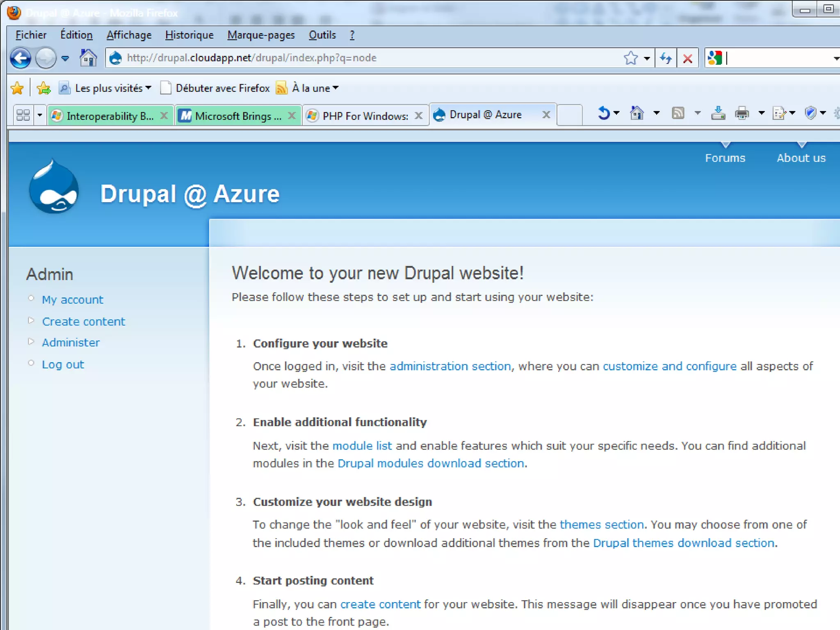Open the Historique menu
This screenshot has width=840, height=630.
click(189, 35)
